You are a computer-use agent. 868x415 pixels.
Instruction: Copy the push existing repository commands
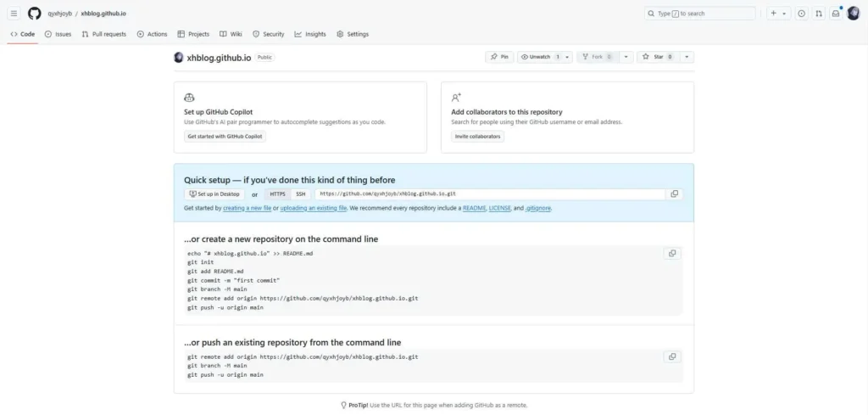(x=672, y=356)
